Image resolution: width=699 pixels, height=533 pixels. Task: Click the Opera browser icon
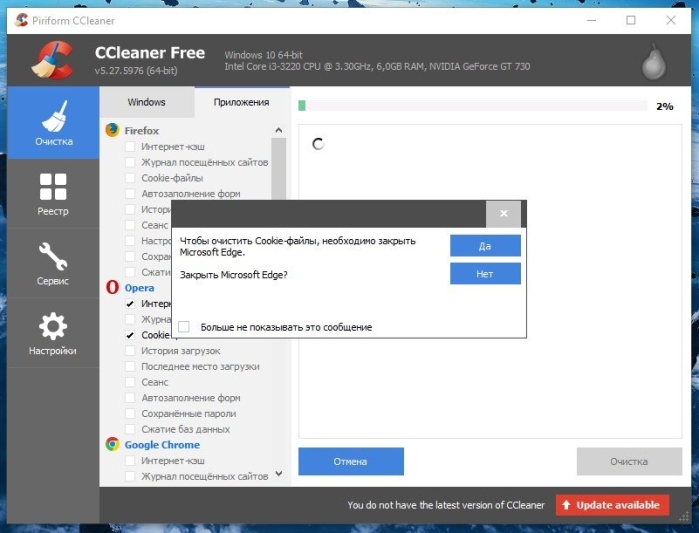point(112,287)
